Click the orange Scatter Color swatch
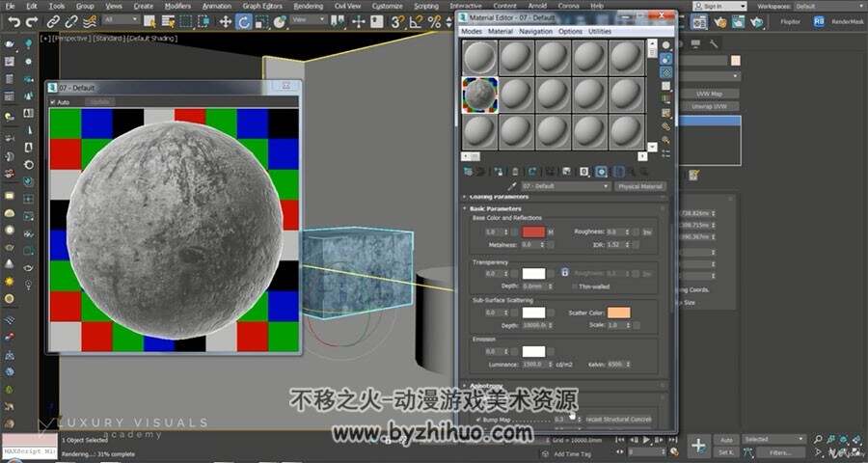 pyautogui.click(x=619, y=313)
